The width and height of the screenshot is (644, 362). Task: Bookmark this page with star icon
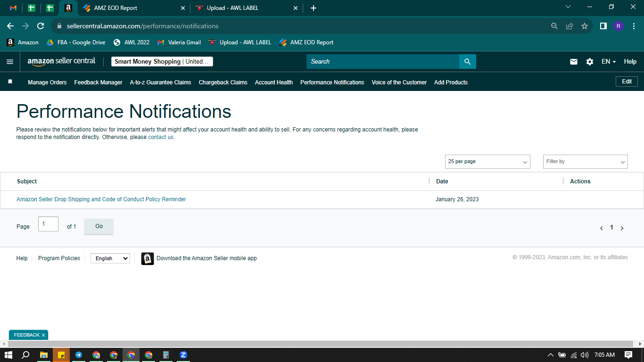[585, 26]
